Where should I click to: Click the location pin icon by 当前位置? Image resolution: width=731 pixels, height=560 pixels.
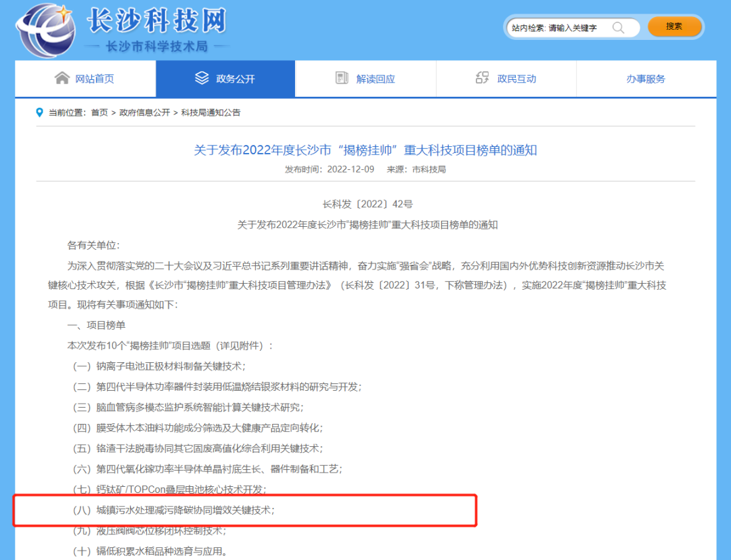40,112
